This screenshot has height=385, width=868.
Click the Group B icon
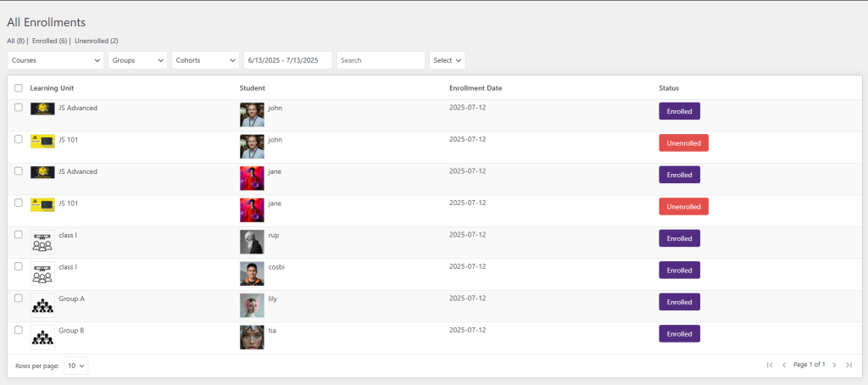[42, 338]
